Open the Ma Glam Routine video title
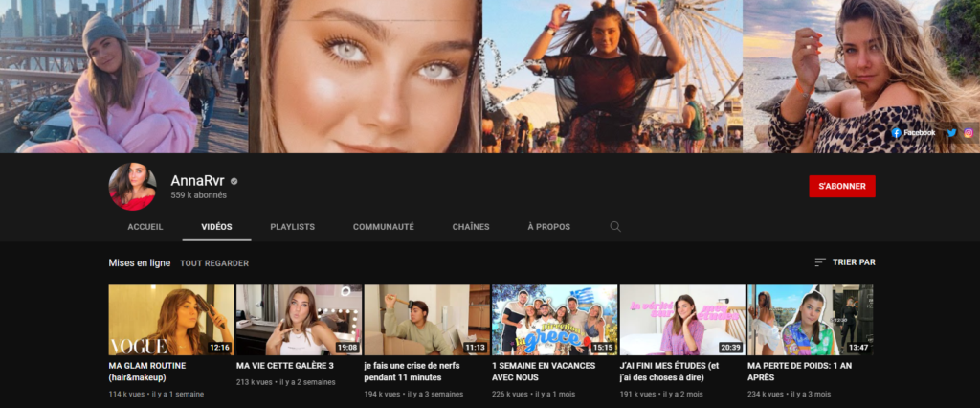The height and width of the screenshot is (408, 980). [147, 372]
